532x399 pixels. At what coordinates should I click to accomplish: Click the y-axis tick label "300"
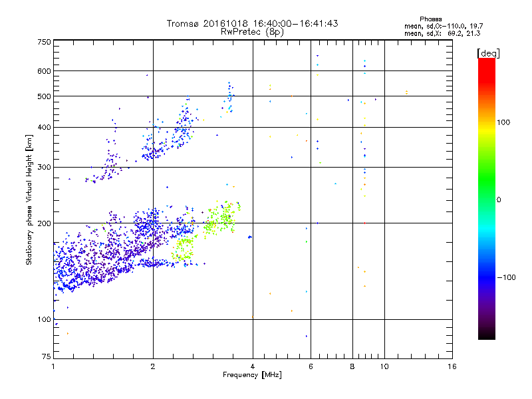coord(44,167)
